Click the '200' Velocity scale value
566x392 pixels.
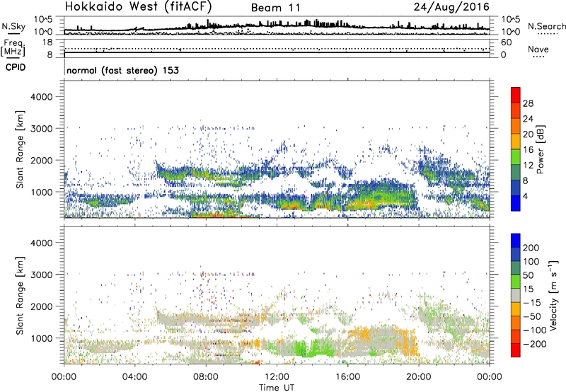[x=531, y=248]
